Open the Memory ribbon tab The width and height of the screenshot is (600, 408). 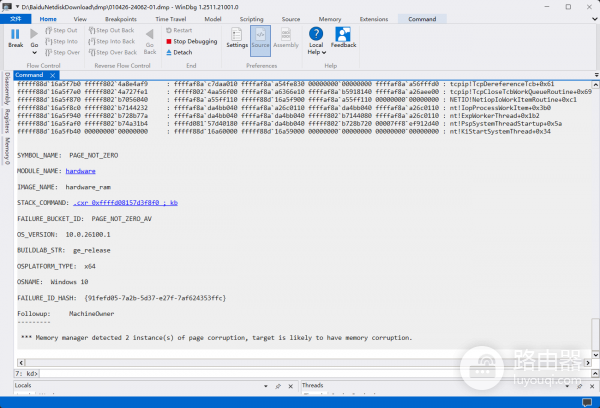point(329,19)
